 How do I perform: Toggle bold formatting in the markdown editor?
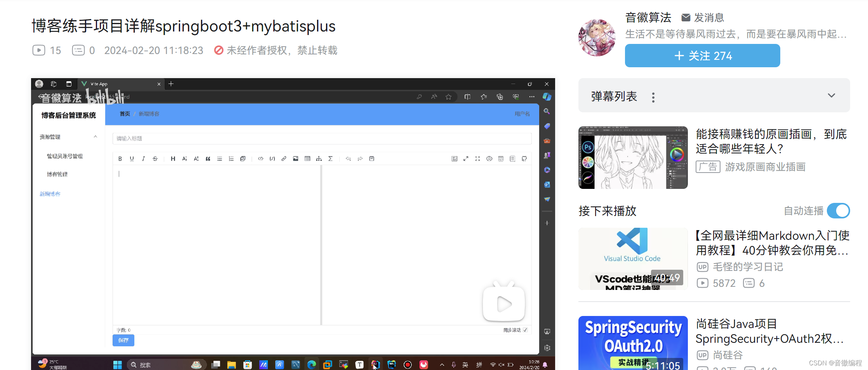pos(120,159)
